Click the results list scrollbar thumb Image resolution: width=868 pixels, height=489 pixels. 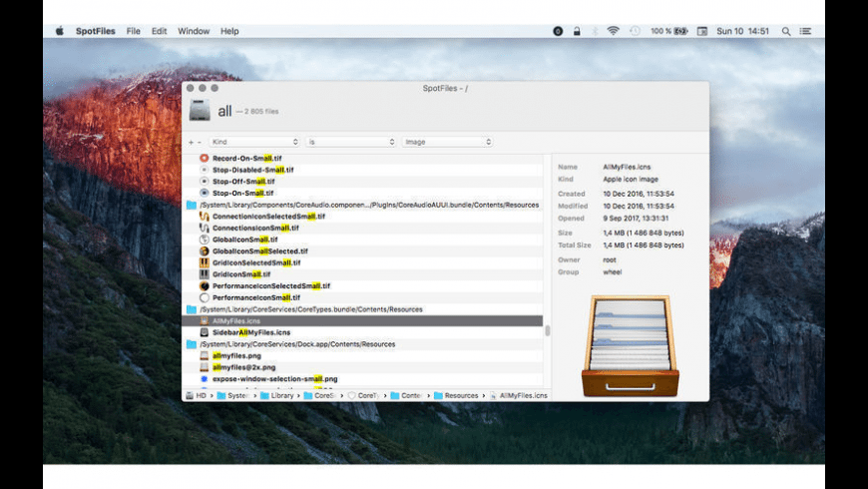[x=548, y=330]
